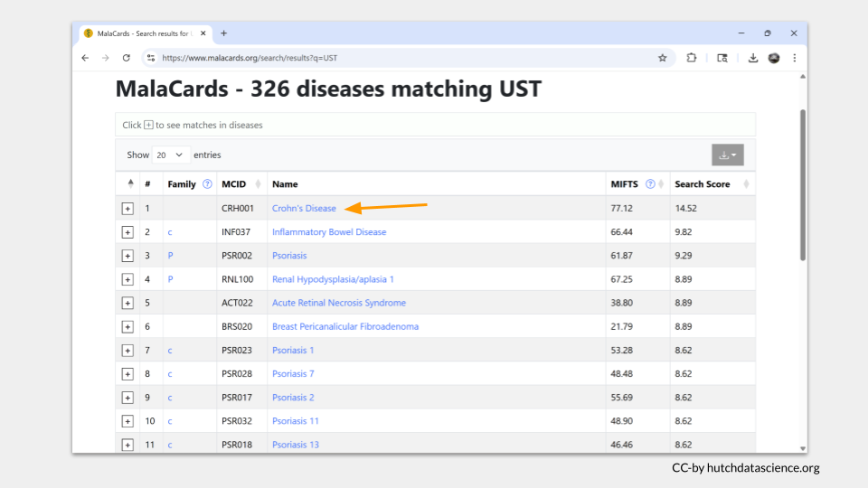Open Breast Pericanalicular Fibroadenoma link
This screenshot has height=488, width=868.
344,326
